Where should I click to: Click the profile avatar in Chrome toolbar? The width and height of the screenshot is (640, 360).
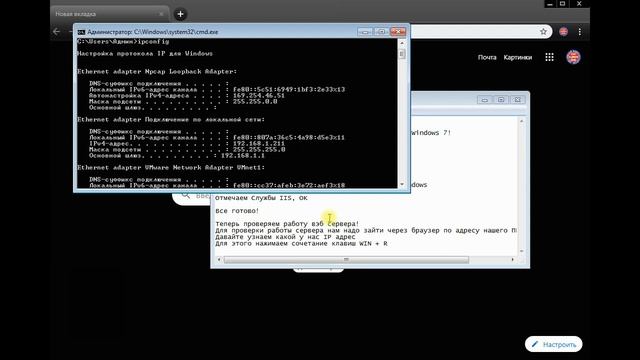tap(564, 31)
